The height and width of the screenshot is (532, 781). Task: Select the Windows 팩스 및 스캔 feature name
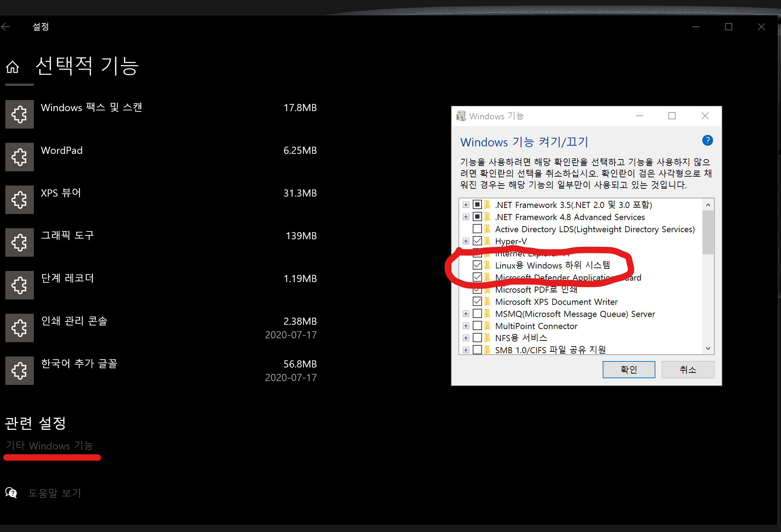(x=91, y=108)
